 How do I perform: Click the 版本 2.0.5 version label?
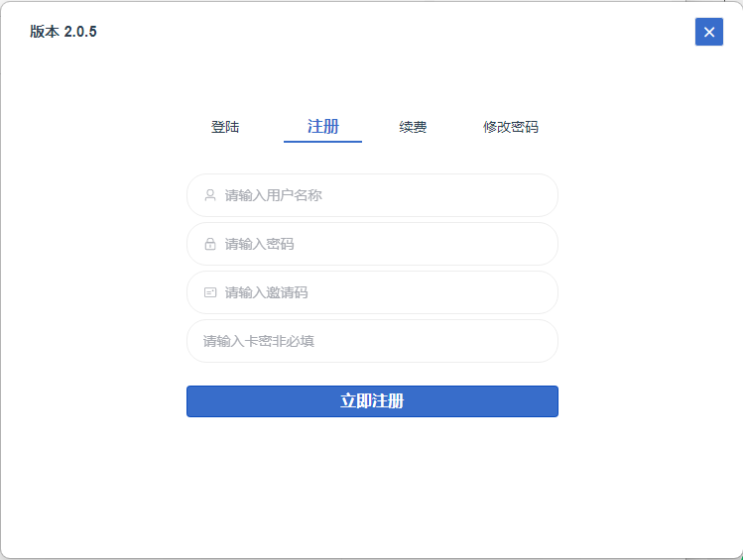click(63, 32)
